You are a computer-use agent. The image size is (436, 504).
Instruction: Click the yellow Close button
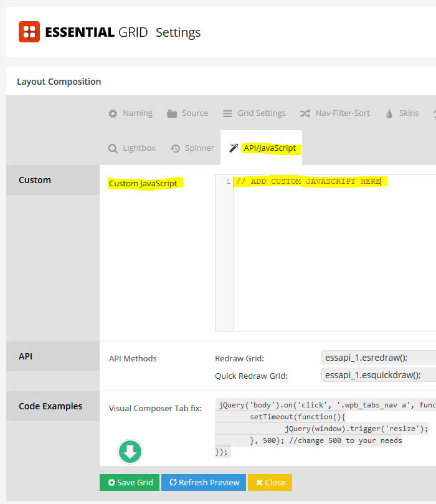pos(270,482)
